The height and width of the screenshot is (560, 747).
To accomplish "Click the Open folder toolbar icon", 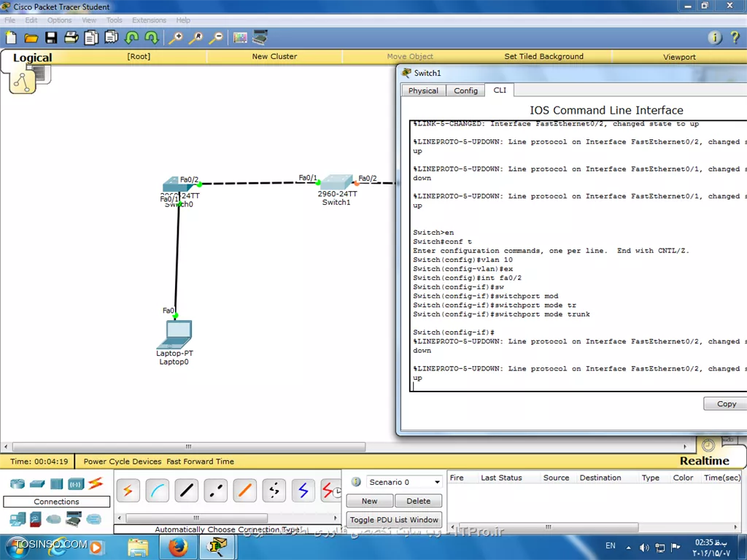I will [x=31, y=38].
